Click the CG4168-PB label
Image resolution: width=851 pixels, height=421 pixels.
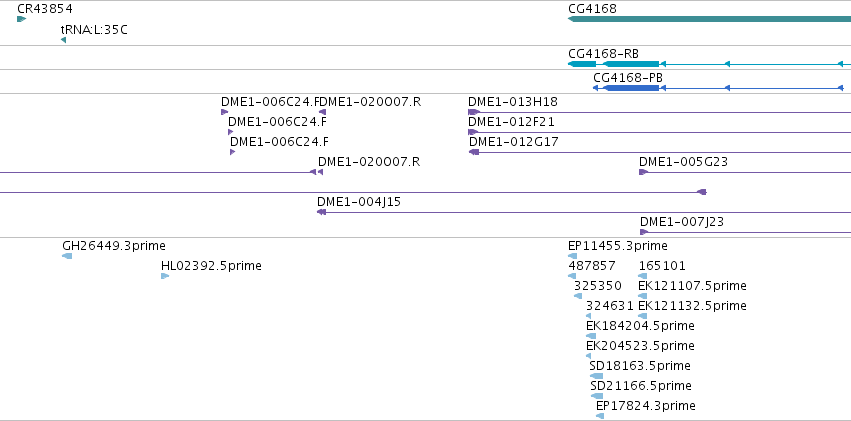tap(627, 78)
